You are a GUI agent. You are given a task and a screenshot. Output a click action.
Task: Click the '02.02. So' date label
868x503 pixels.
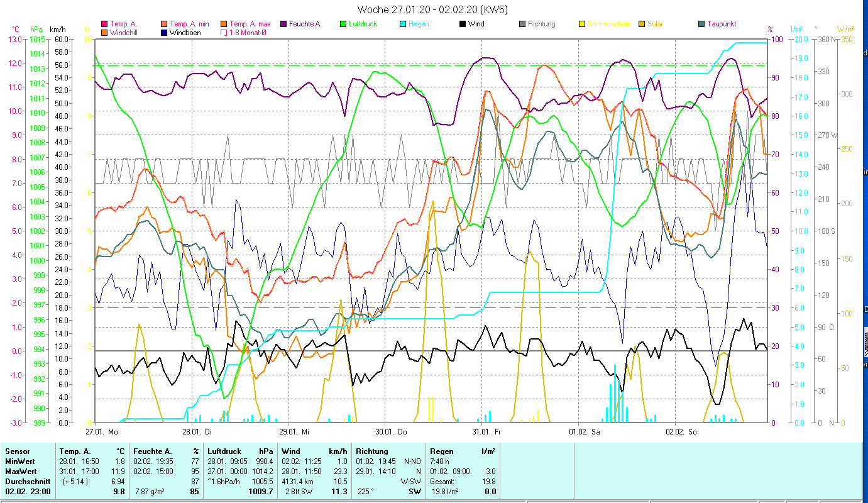681,432
